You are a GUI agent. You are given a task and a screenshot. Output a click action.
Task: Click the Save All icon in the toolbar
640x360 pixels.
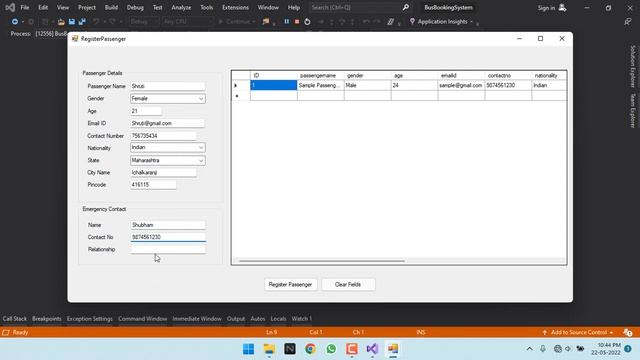click(x=82, y=22)
